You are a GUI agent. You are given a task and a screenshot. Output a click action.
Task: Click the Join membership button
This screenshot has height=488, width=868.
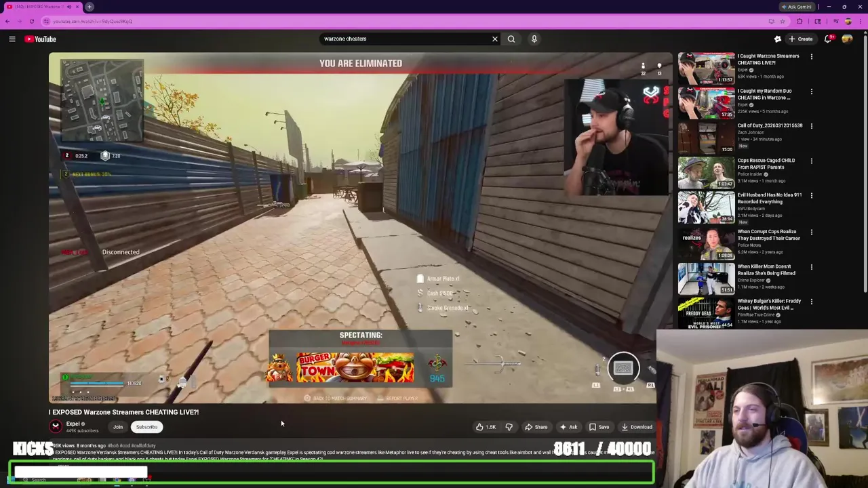[118, 427]
